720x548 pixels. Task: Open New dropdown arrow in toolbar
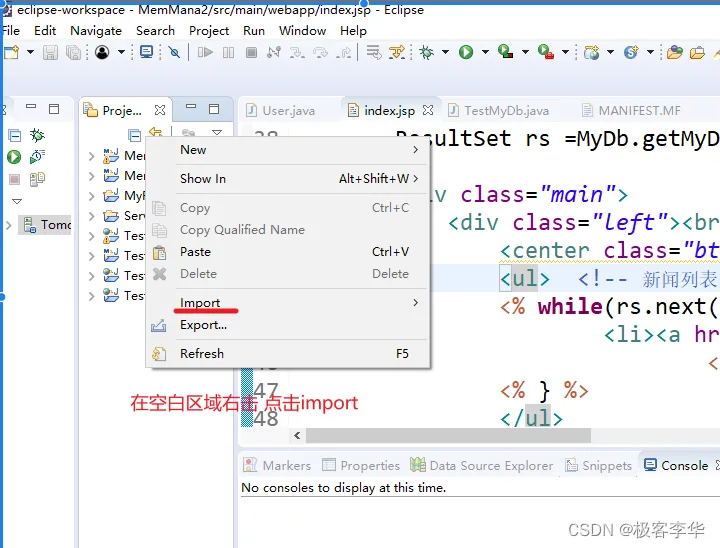[30, 52]
